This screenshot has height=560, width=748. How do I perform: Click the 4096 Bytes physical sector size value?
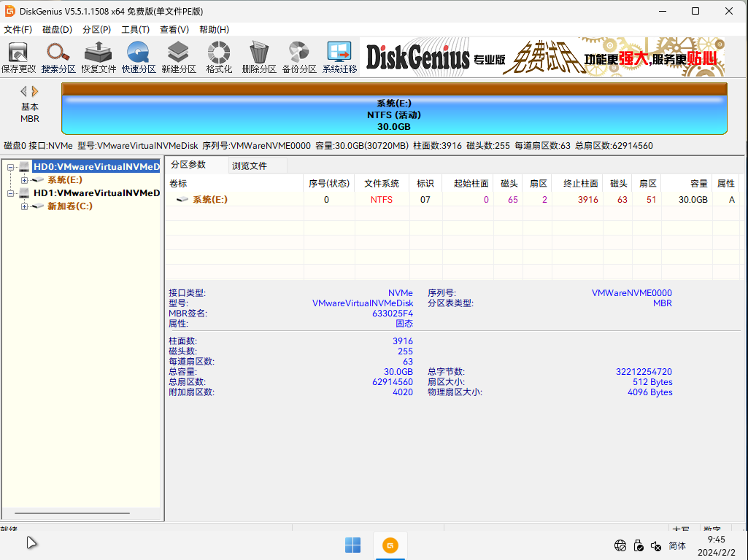click(x=649, y=392)
